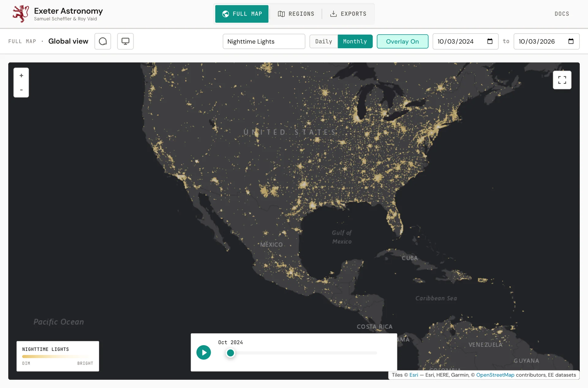Image resolution: width=588 pixels, height=388 pixels.
Task: Click the CUBA map label
Action: point(410,258)
